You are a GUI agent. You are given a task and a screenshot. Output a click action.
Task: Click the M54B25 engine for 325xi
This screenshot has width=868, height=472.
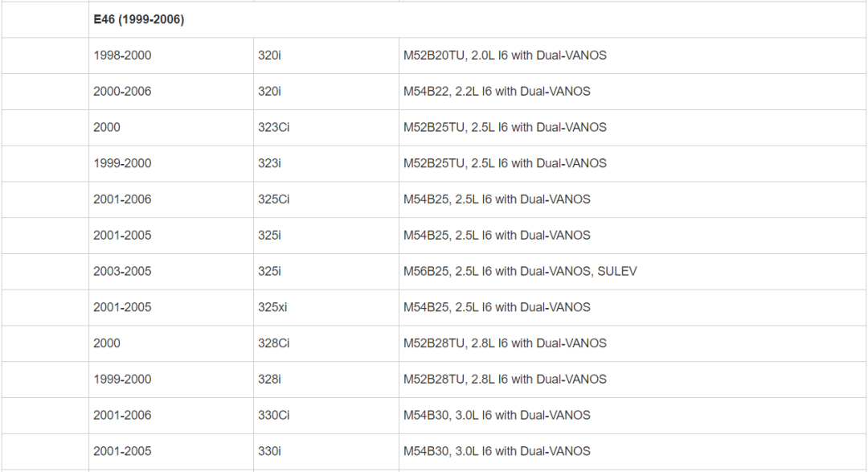coord(497,307)
